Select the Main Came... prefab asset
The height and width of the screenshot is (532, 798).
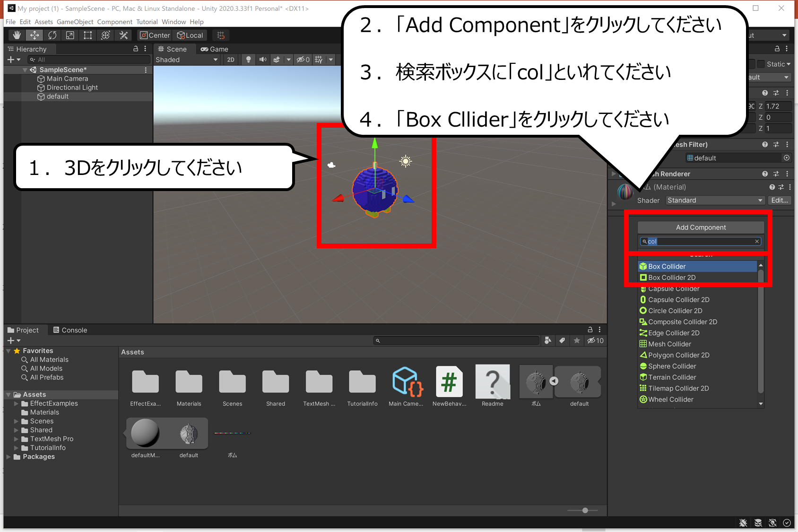[406, 386]
